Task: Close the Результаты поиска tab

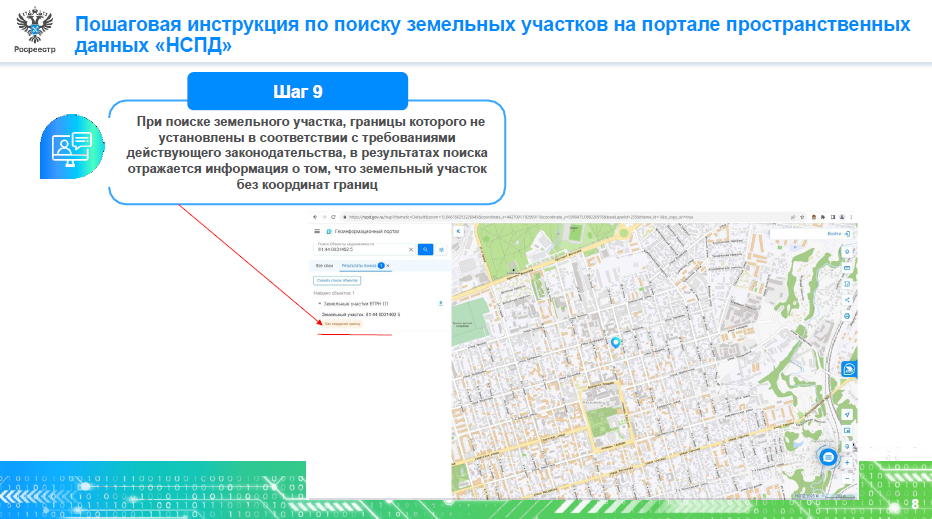Action: coord(388,266)
